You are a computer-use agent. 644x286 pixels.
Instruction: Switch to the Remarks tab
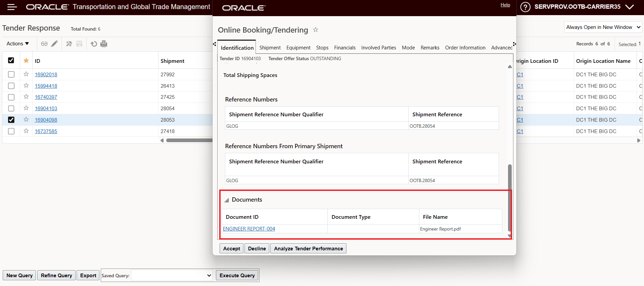tap(430, 48)
